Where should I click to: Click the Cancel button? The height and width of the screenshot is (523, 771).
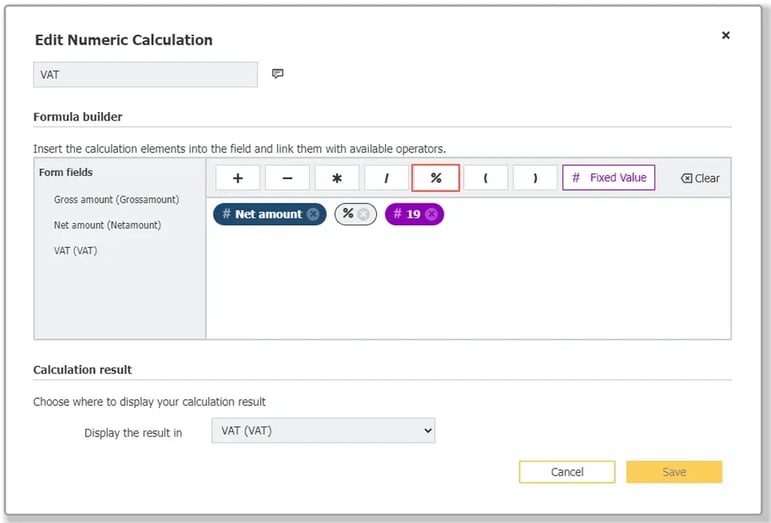point(567,472)
